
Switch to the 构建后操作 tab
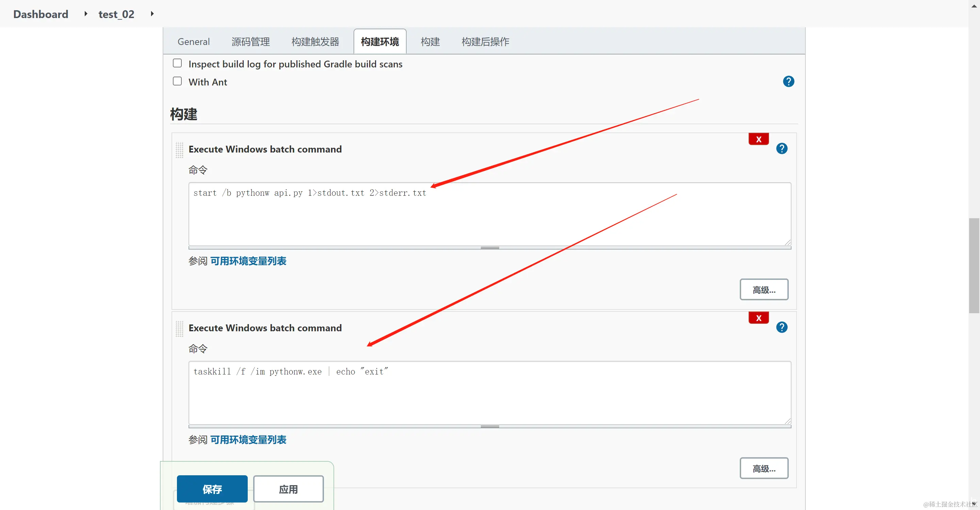(x=485, y=42)
